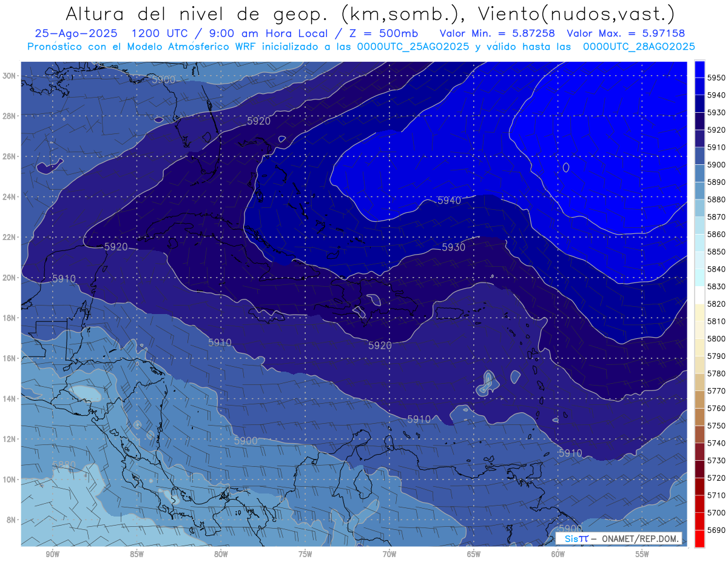The image size is (728, 562).
Task: Click the dark red colorbar swatch between 5730 and 5720
Action: 699,469
